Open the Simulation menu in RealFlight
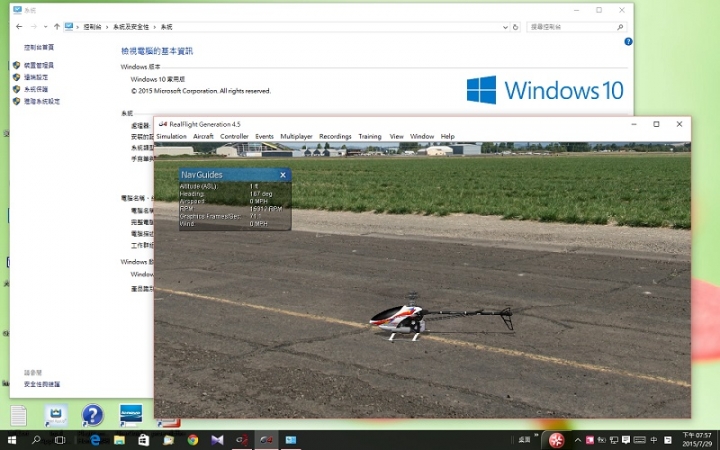The width and height of the screenshot is (720, 450). [171, 136]
